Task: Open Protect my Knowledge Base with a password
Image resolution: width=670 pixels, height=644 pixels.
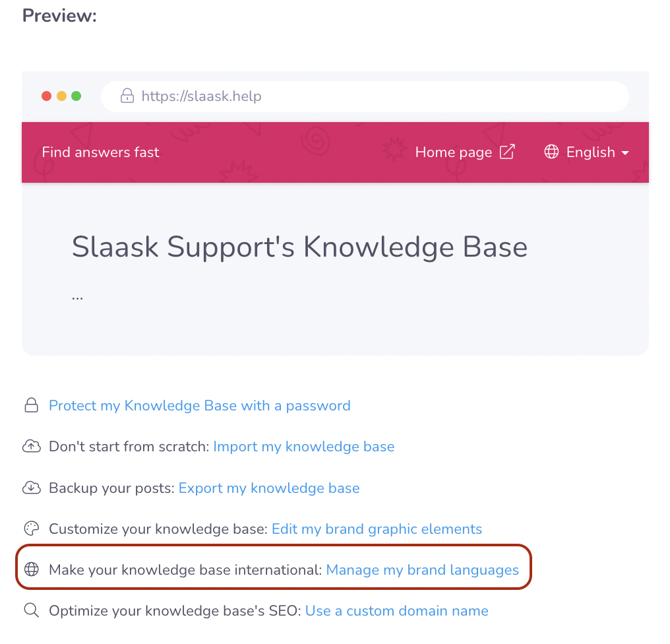Action: [x=200, y=406]
